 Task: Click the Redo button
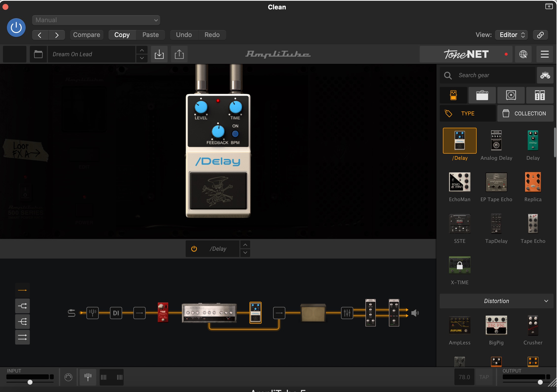coord(212,35)
